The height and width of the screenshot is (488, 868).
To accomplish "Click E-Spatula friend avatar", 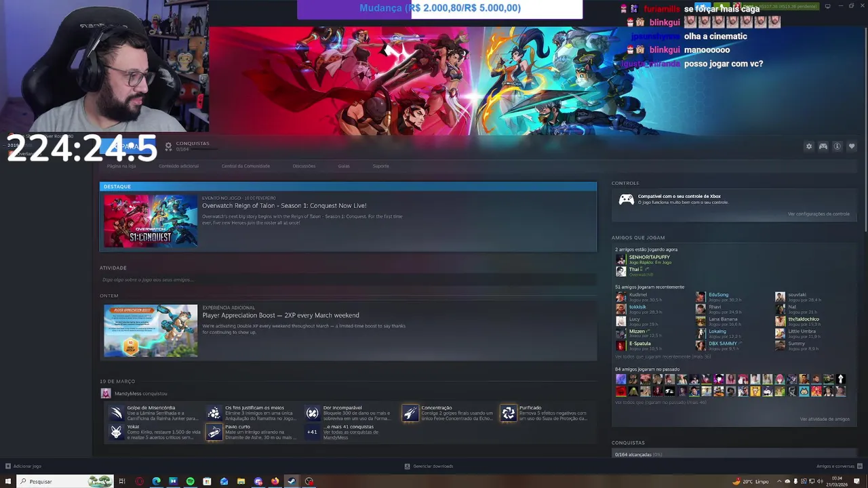I will tap(620, 346).
